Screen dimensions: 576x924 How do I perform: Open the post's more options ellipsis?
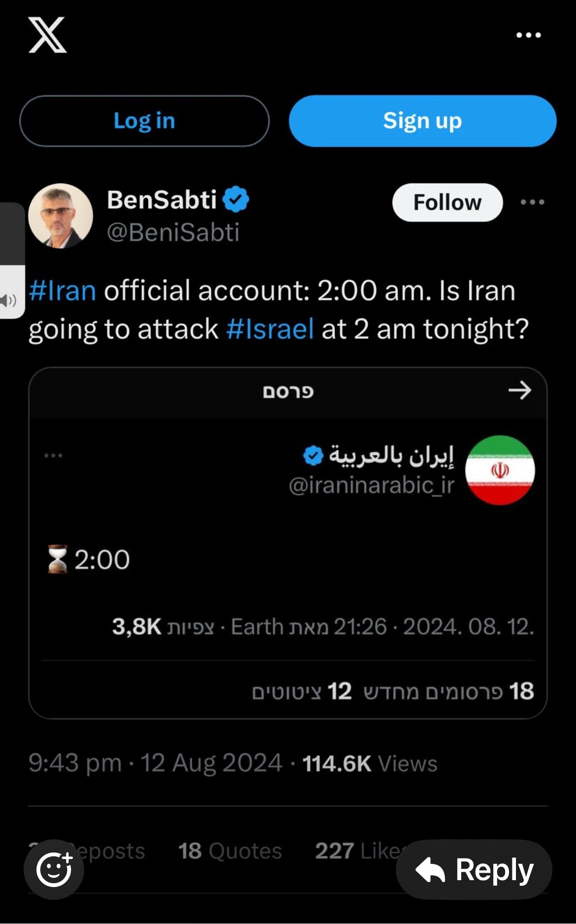pyautogui.click(x=533, y=202)
